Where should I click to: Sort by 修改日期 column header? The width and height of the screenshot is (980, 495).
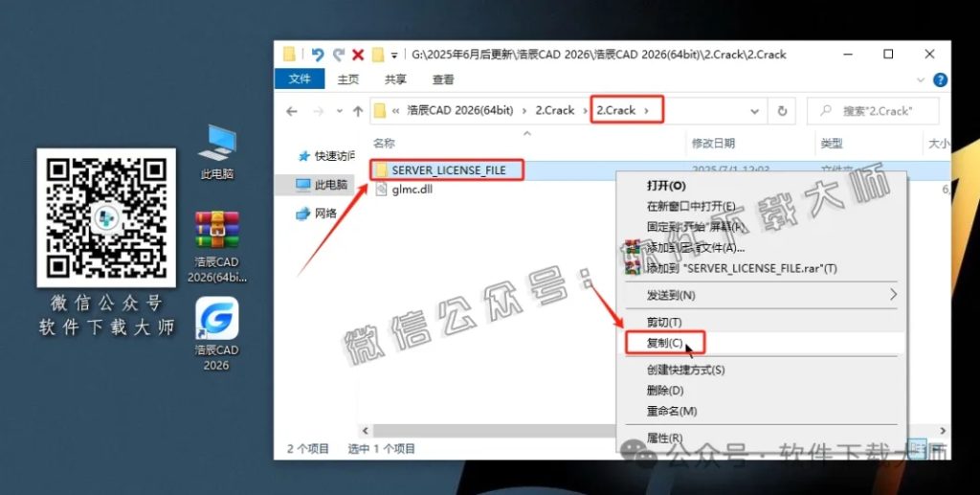click(x=713, y=144)
